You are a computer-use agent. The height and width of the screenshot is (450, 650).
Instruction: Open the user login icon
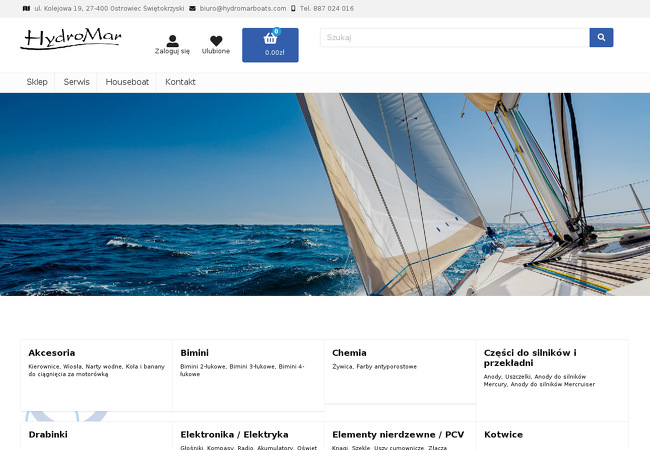pyautogui.click(x=172, y=41)
